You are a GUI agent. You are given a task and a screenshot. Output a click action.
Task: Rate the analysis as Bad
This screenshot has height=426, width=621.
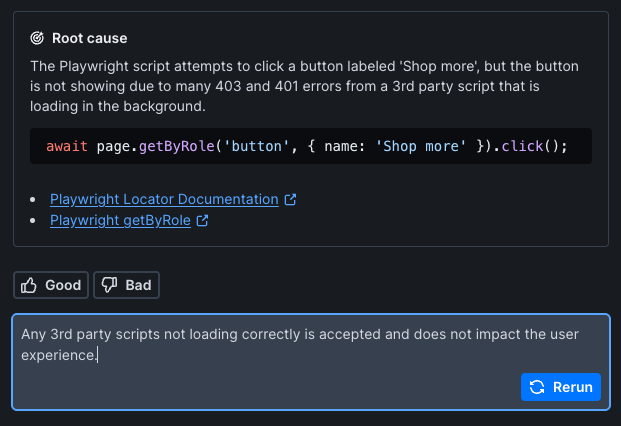pyautogui.click(x=126, y=285)
